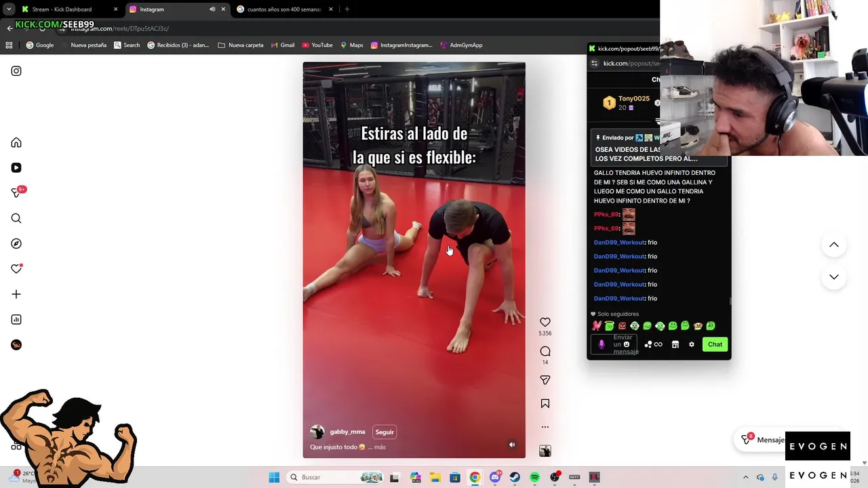Toggle reel sound with speaker icon
Screen dimensions: 868x488
[512, 445]
